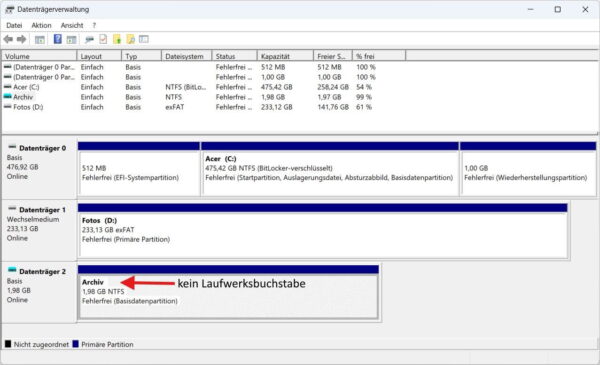Image resolution: width=600 pixels, height=365 pixels.
Task: Select the 512 MB EFI-Systempartition block
Action: tap(139, 169)
